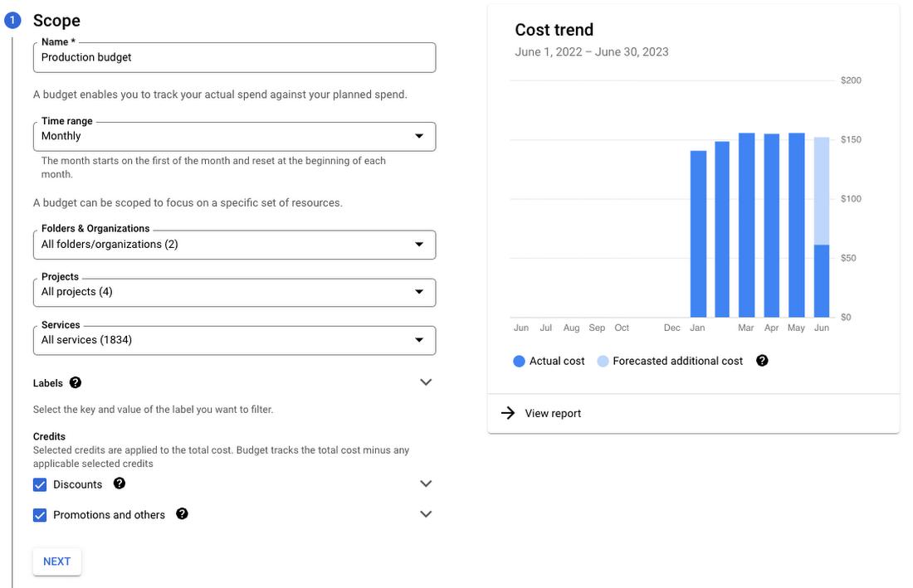Screen dimensions: 913x588
Task: Click the Dec month label on chart axis
Action: click(x=672, y=328)
